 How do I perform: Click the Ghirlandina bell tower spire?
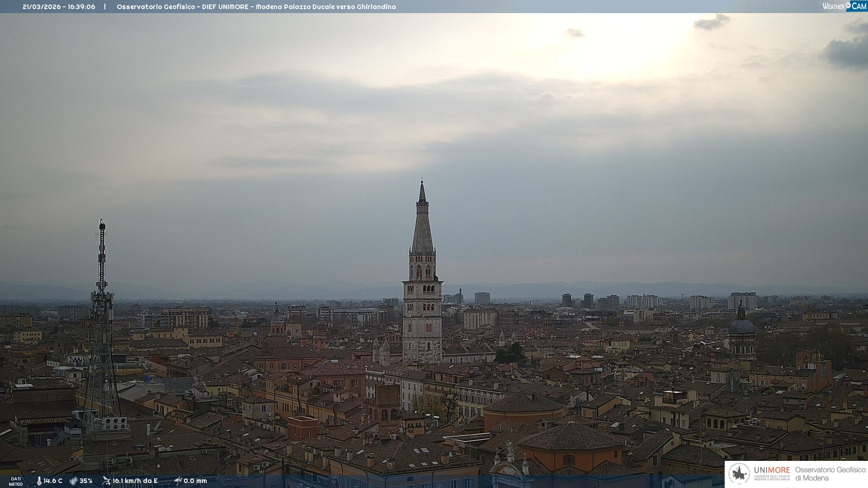422,226
